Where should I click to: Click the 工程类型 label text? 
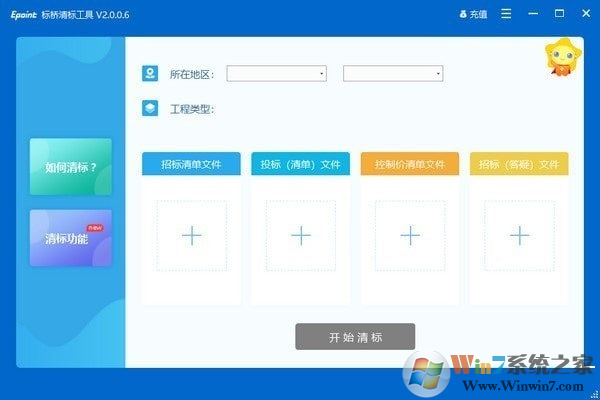tap(192, 109)
